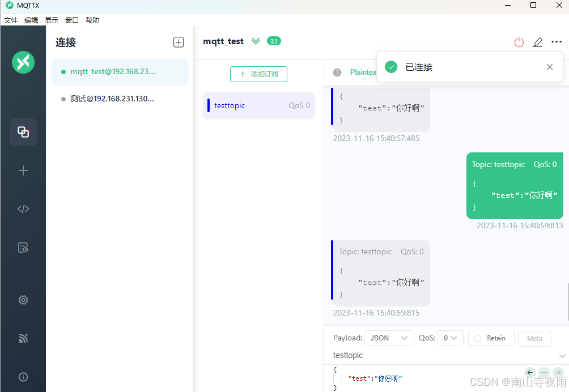Edit connection with the pencil icon
The height and width of the screenshot is (392, 569).
pyautogui.click(x=537, y=42)
